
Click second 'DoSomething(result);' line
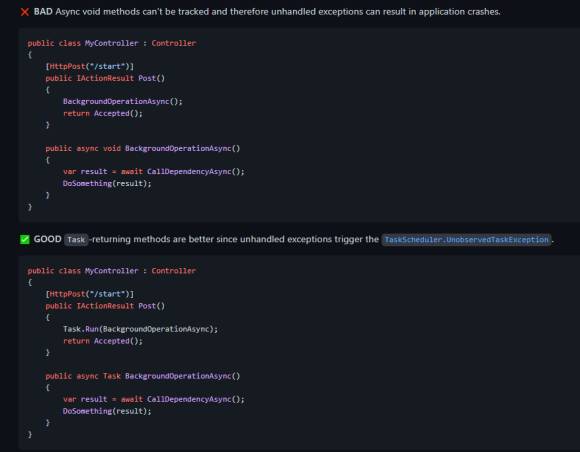tap(107, 411)
